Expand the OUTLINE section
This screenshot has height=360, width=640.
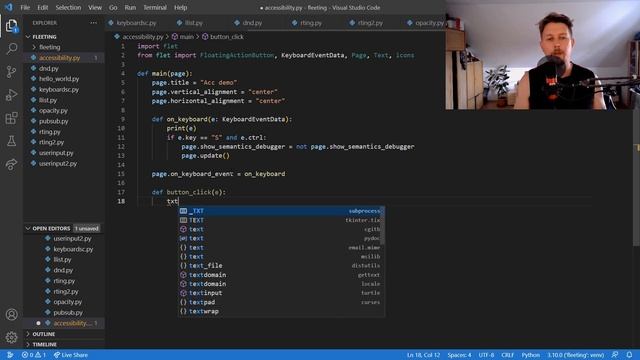(x=63, y=334)
